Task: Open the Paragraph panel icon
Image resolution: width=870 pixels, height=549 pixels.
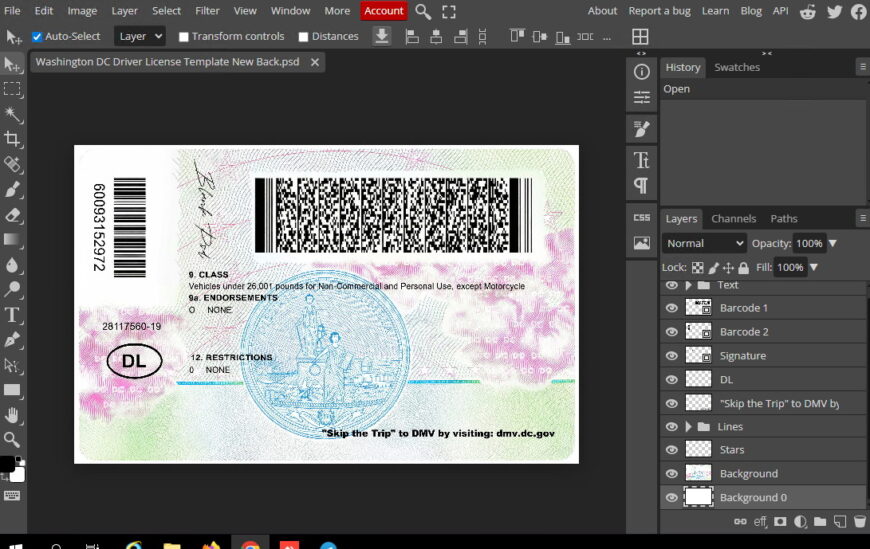Action: tap(641, 185)
